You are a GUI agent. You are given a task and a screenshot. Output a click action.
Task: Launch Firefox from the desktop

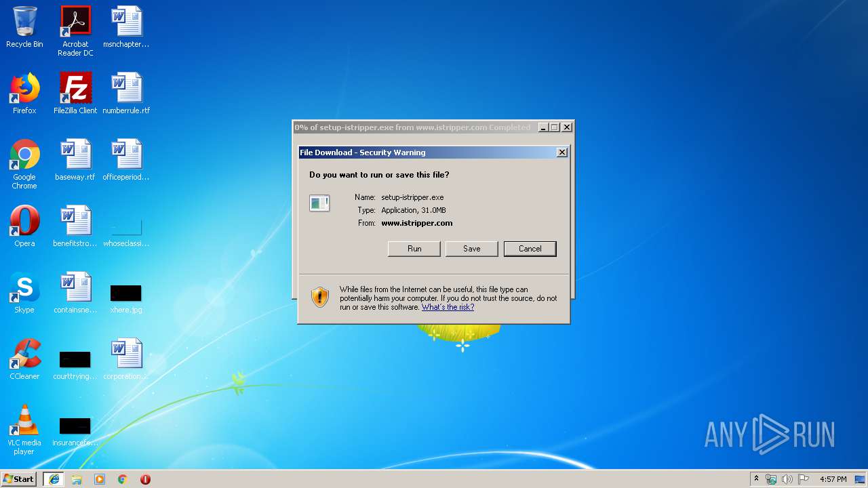[x=24, y=94]
